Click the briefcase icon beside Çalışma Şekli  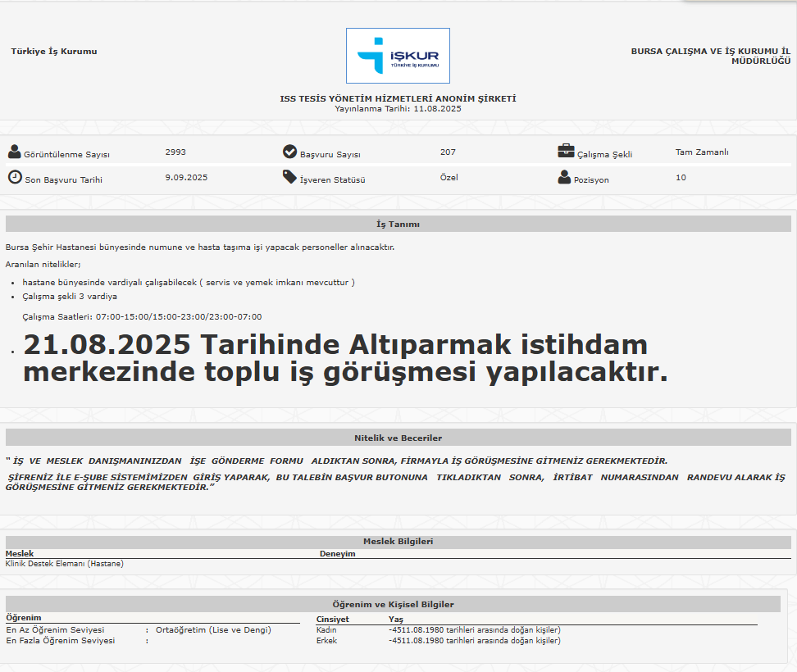(566, 151)
